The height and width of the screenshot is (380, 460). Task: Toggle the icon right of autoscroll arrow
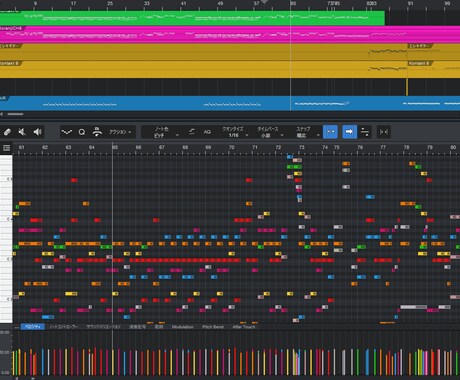[365, 132]
